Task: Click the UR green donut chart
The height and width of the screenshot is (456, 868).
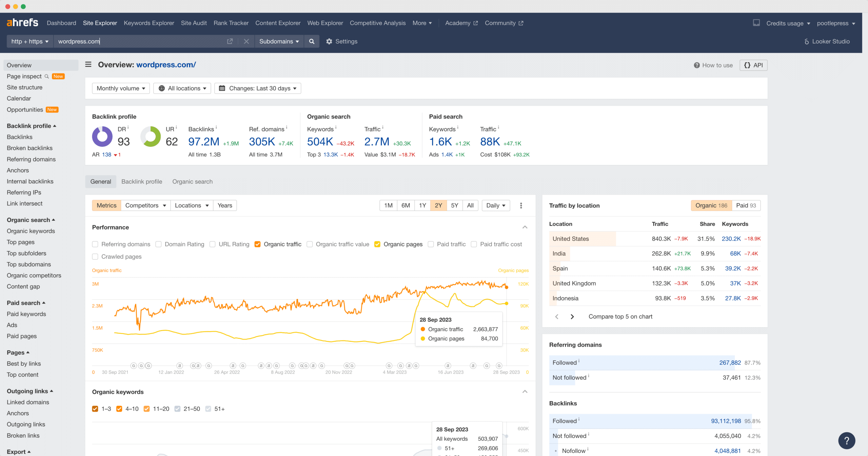Action: [151, 136]
